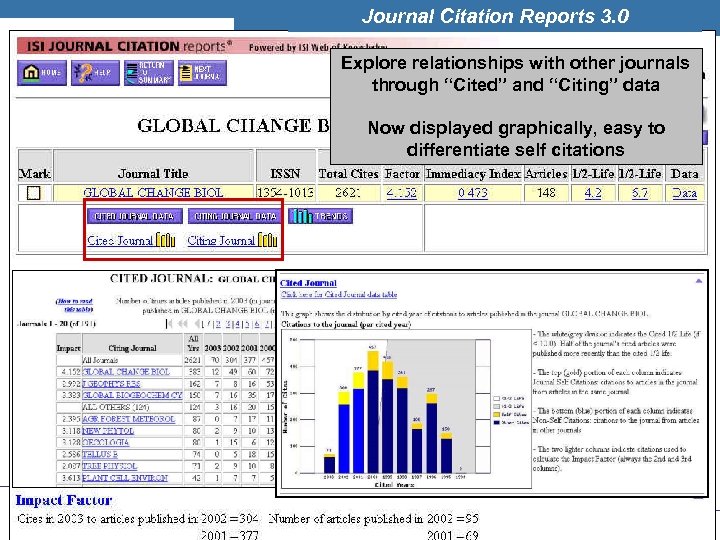The image size is (720, 540).
Task: Click the gold self-cites legend swatch
Action: click(496, 414)
